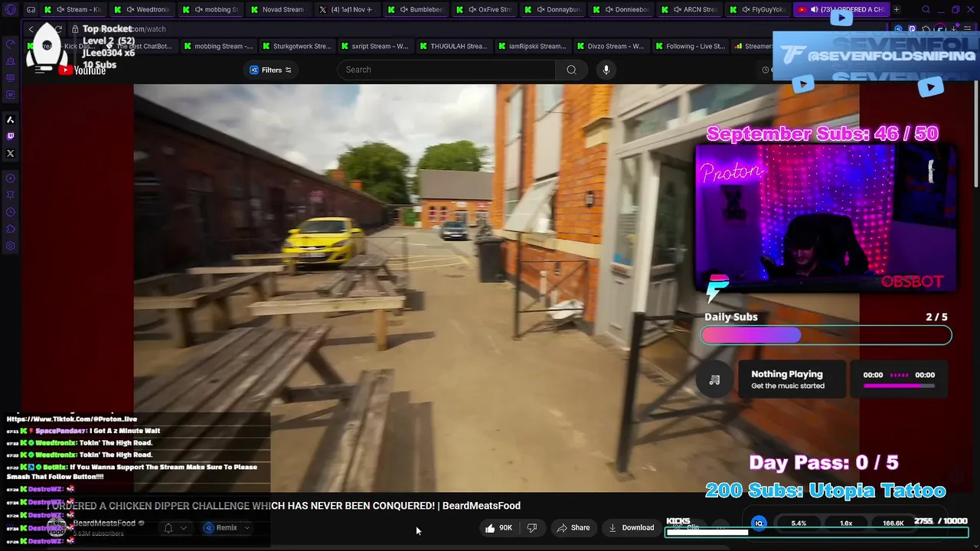The width and height of the screenshot is (980, 551).
Task: Click the Download button
Action: pos(632,527)
